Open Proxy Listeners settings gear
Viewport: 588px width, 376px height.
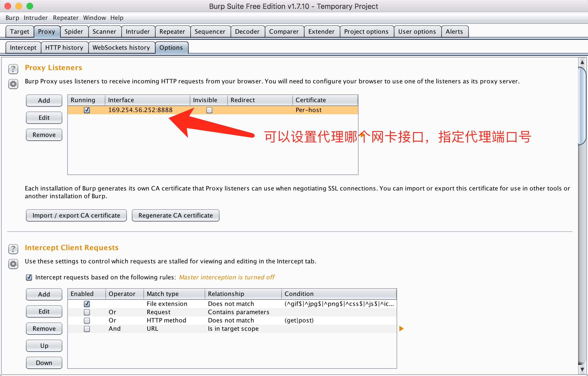13,84
